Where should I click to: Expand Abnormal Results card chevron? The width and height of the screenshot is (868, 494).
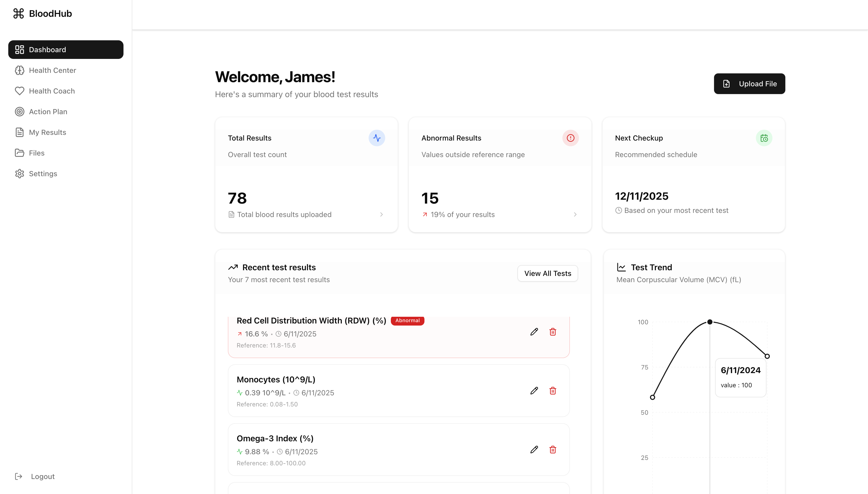coord(575,214)
